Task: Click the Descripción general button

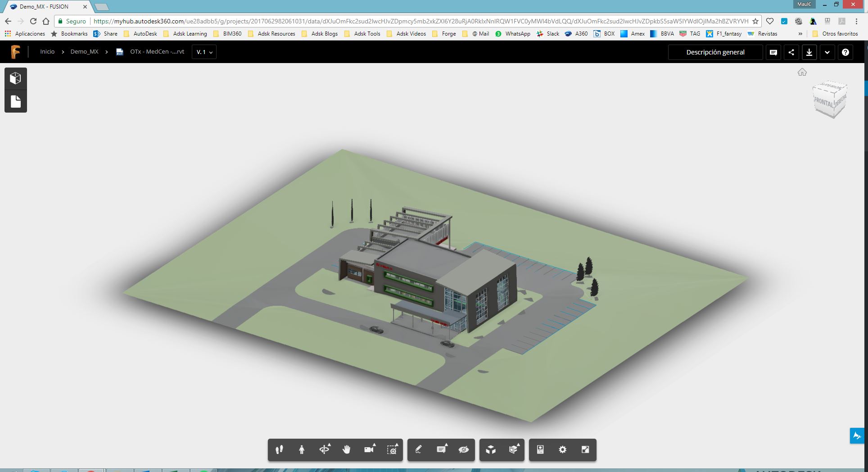Action: (715, 52)
